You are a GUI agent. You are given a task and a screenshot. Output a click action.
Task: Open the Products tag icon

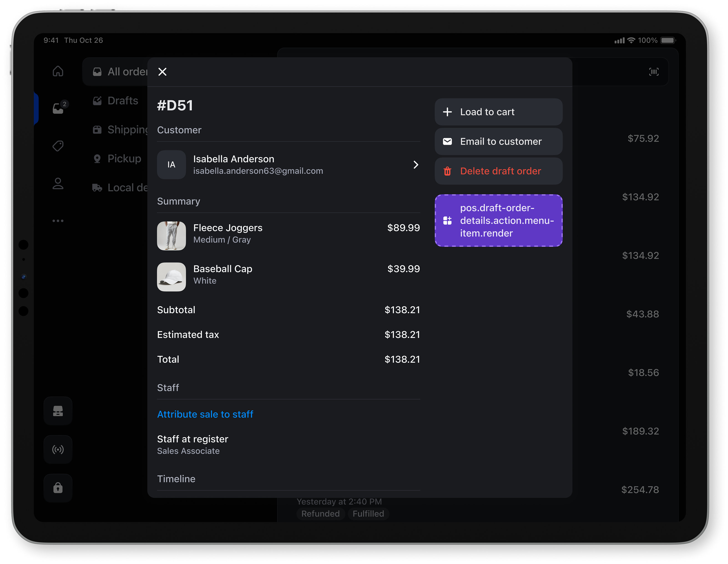58,146
